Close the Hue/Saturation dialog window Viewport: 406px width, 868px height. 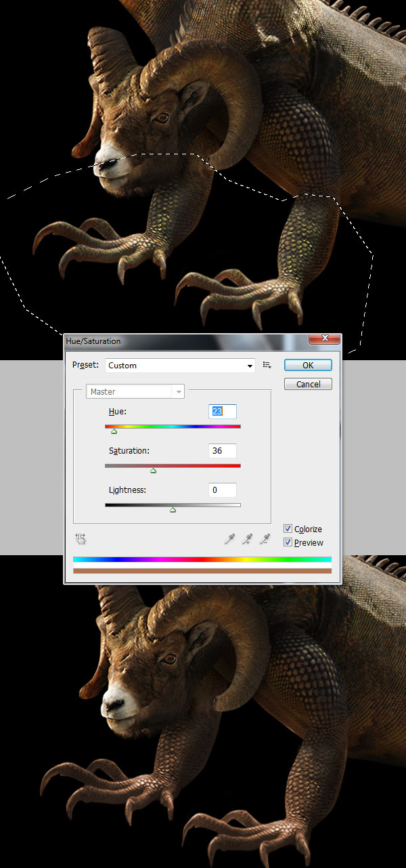[x=323, y=338]
